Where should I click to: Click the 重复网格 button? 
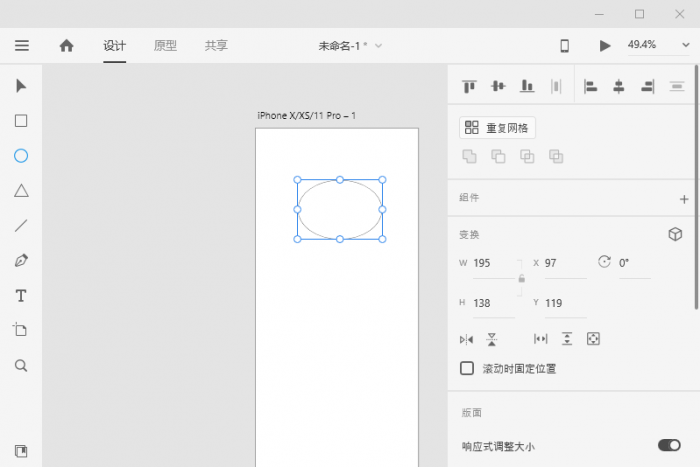[x=498, y=128]
